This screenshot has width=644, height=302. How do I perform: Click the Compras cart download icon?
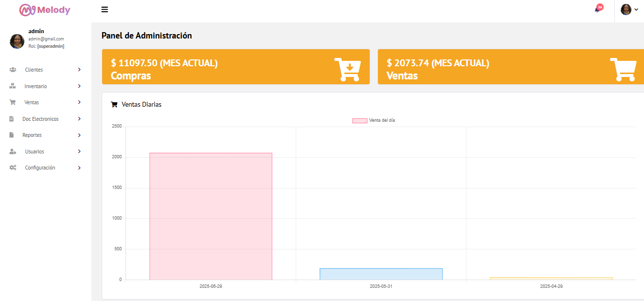[x=347, y=69]
